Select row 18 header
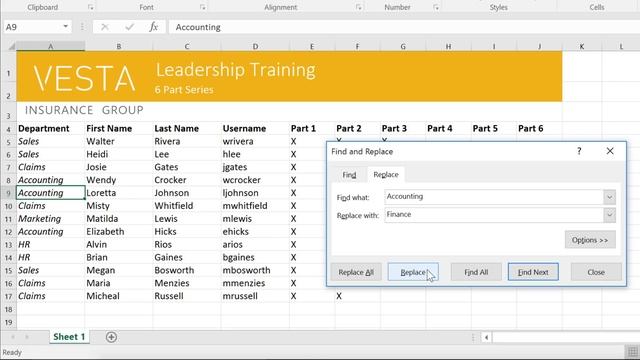The image size is (640, 360). [x=9, y=309]
